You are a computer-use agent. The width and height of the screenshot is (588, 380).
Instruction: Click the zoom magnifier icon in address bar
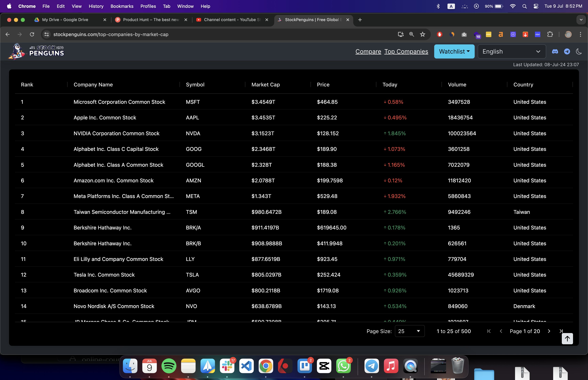pos(412,34)
